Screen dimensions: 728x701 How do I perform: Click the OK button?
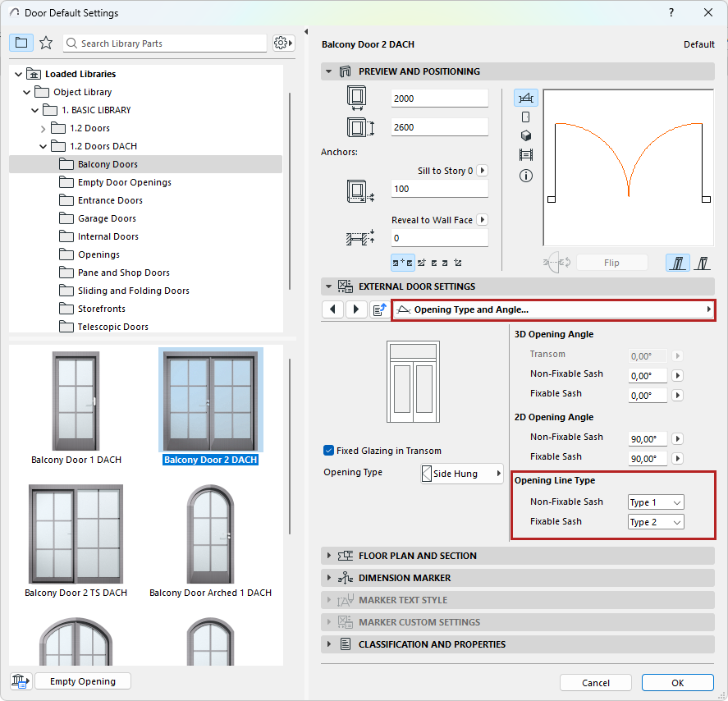677,682
